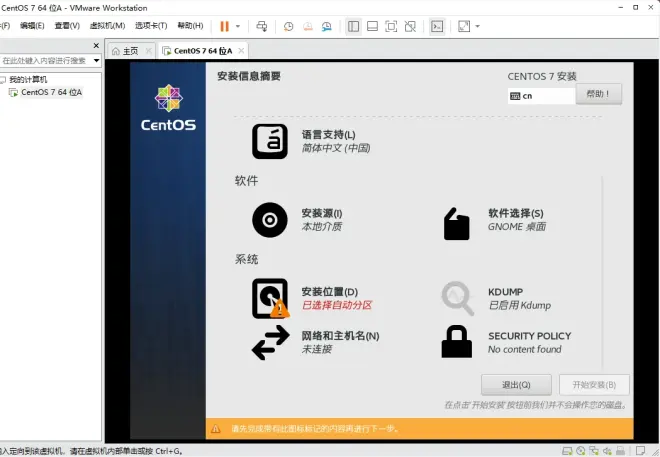Pause the virtual machine with the orange pause icon
The image size is (660, 457).
click(x=224, y=27)
